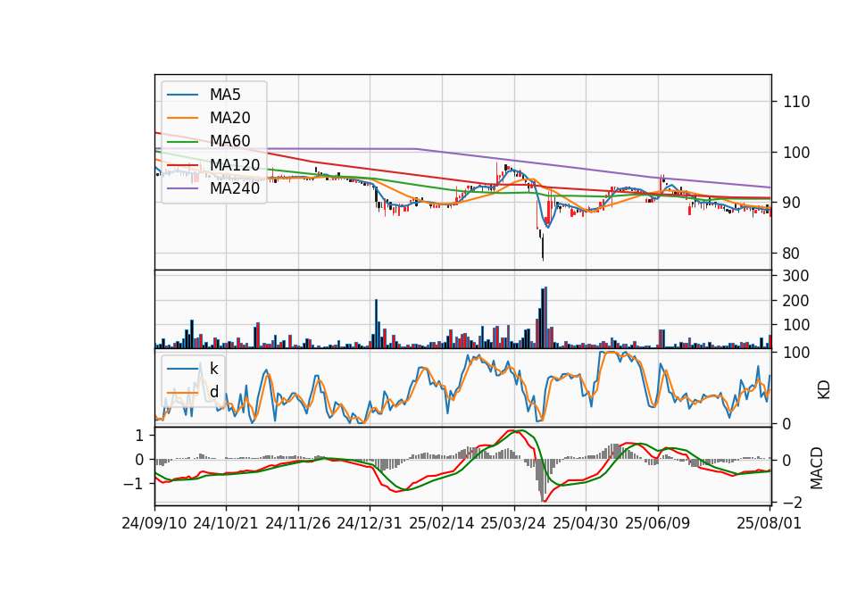Click the MA240 legend label
The width and height of the screenshot is (857, 616).
click(x=235, y=188)
